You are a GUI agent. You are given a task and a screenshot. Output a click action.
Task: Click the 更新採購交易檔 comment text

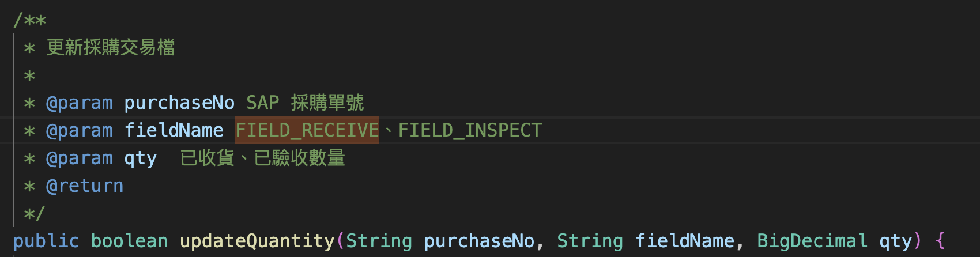[x=111, y=47]
